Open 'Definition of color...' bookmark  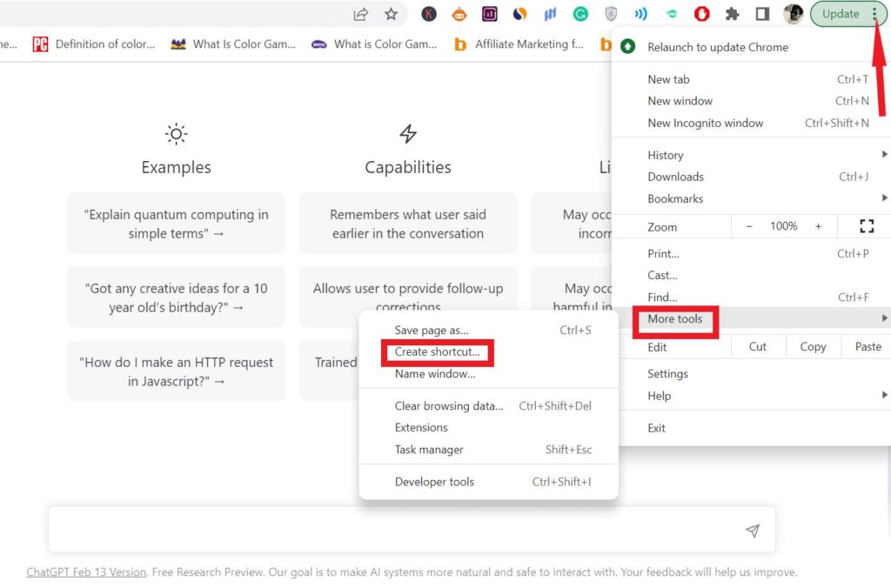click(x=94, y=44)
